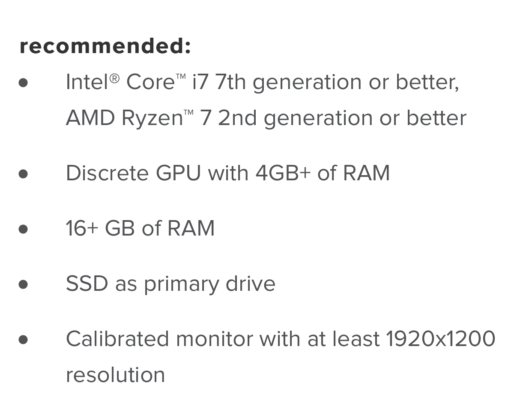The image size is (532, 418).
Task: Click the word 'Intel®'
Action: click(93, 81)
